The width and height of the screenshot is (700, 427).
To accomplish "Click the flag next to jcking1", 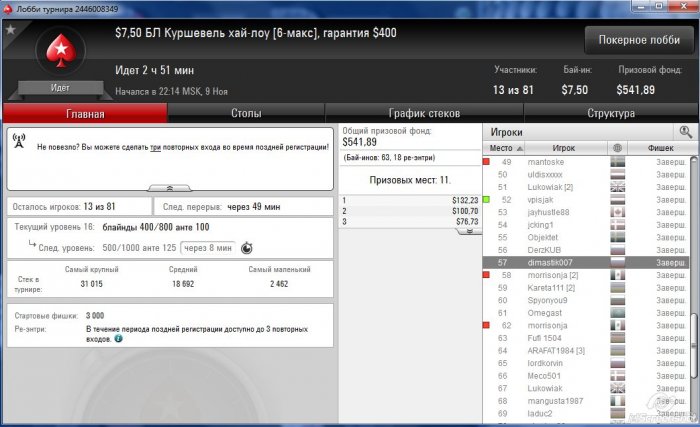I will [618, 225].
